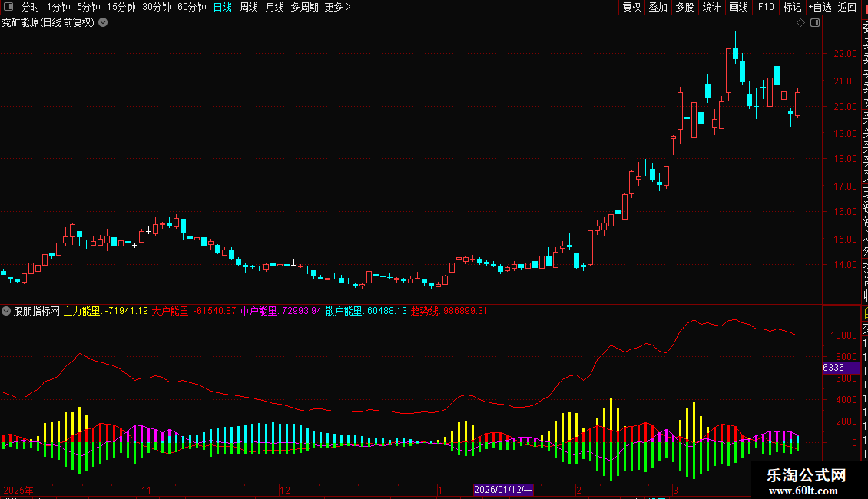Open the 统计 statistics tool
The image size is (868, 499).
pyautogui.click(x=711, y=7)
